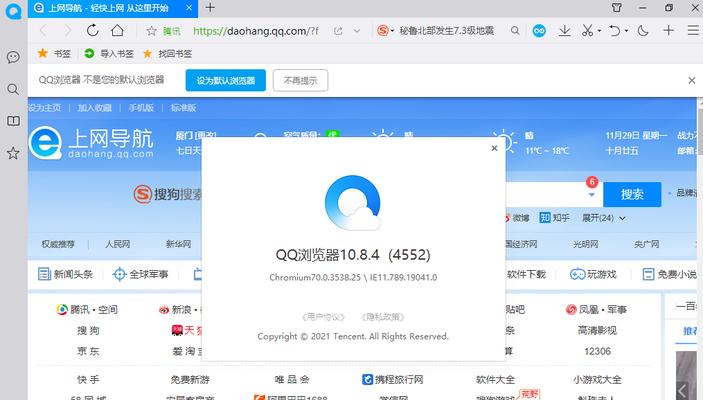Open the 央广网 link

click(x=647, y=244)
